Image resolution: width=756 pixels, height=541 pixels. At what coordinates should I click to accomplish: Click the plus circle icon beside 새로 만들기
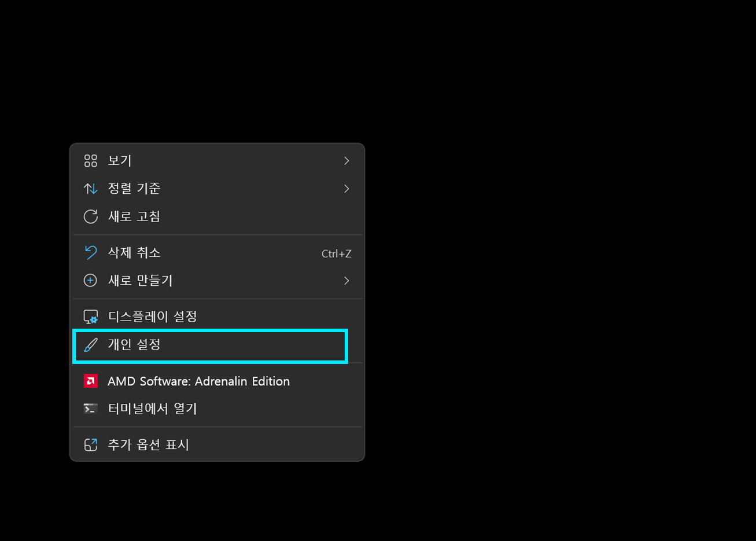click(x=91, y=281)
